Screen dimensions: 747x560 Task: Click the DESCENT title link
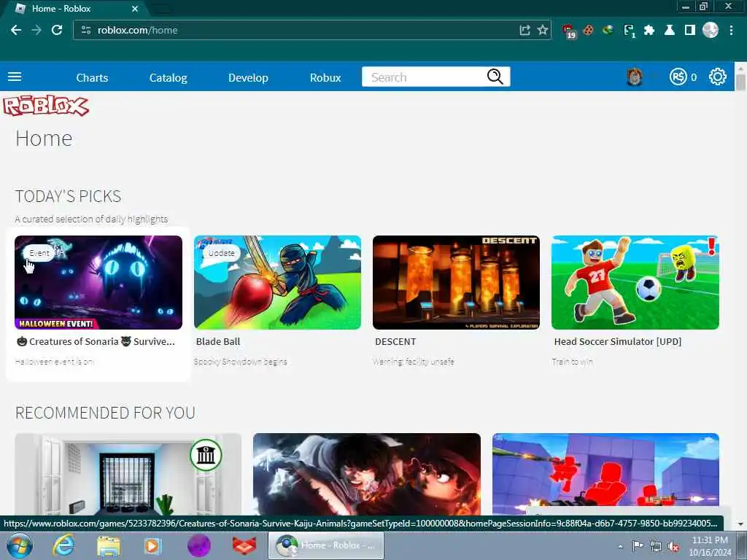click(x=395, y=341)
